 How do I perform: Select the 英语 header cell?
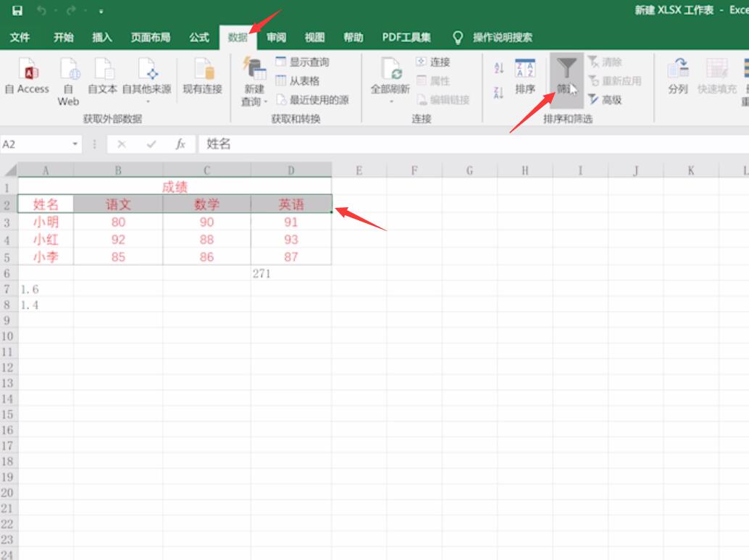pyautogui.click(x=291, y=204)
